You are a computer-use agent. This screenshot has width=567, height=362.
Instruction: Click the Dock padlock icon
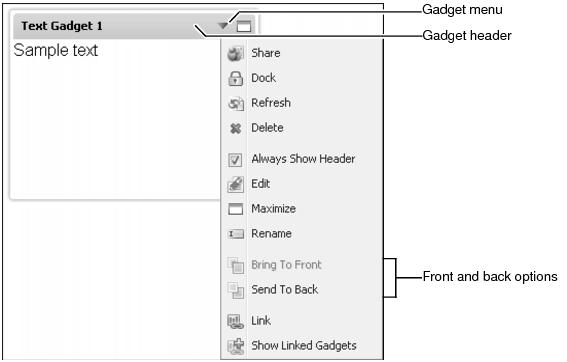click(235, 78)
